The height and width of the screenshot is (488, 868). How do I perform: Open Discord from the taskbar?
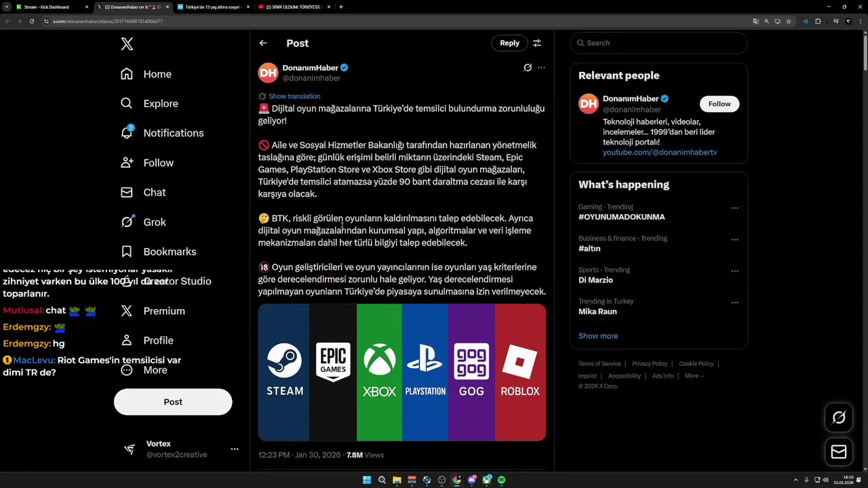[471, 480]
